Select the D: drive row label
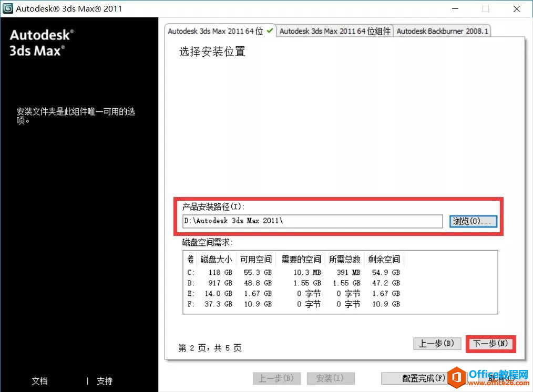The height and width of the screenshot is (392, 533). point(191,283)
